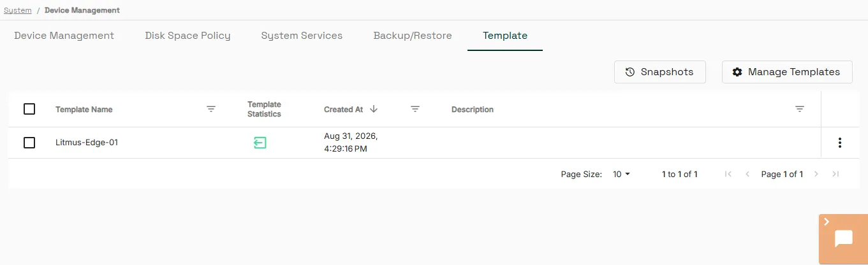Collapse chat widget with the chevron arrow
Image resolution: width=868 pixels, height=265 pixels.
pos(827,222)
